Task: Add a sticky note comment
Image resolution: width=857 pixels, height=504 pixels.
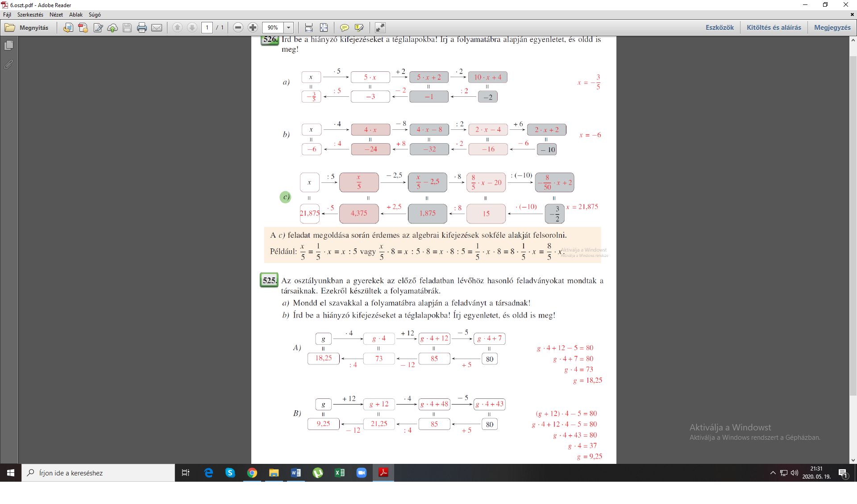Action: coord(344,28)
